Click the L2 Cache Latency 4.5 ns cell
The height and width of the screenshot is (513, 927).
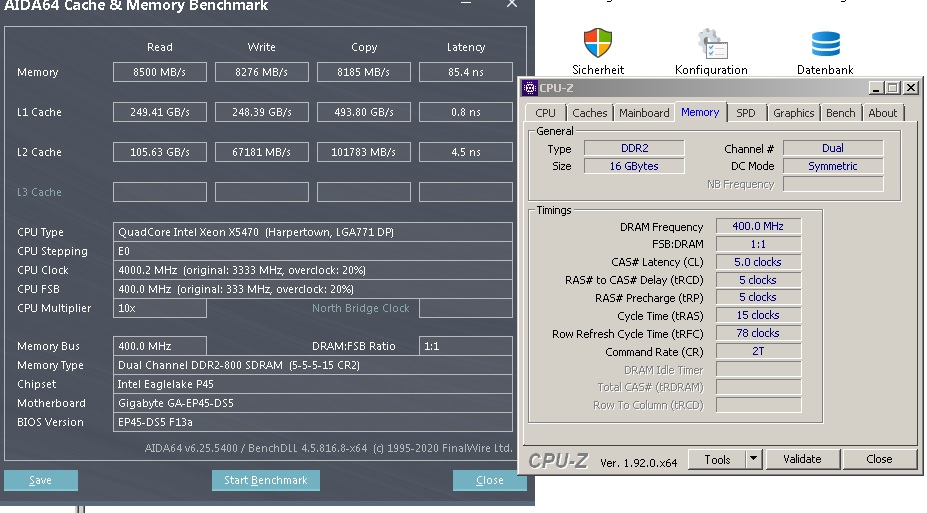tap(466, 152)
